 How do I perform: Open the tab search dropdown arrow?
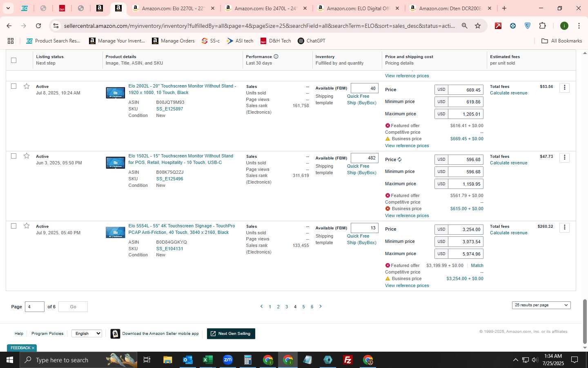(x=8, y=8)
